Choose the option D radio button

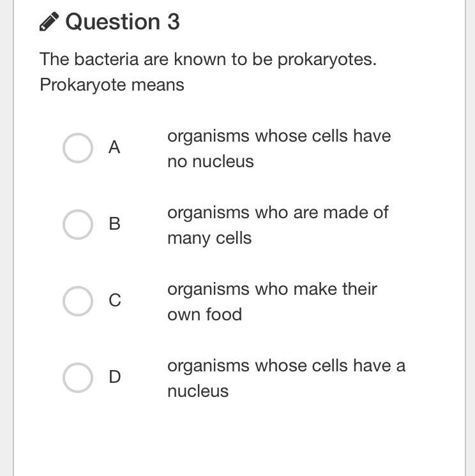pyautogui.click(x=78, y=377)
